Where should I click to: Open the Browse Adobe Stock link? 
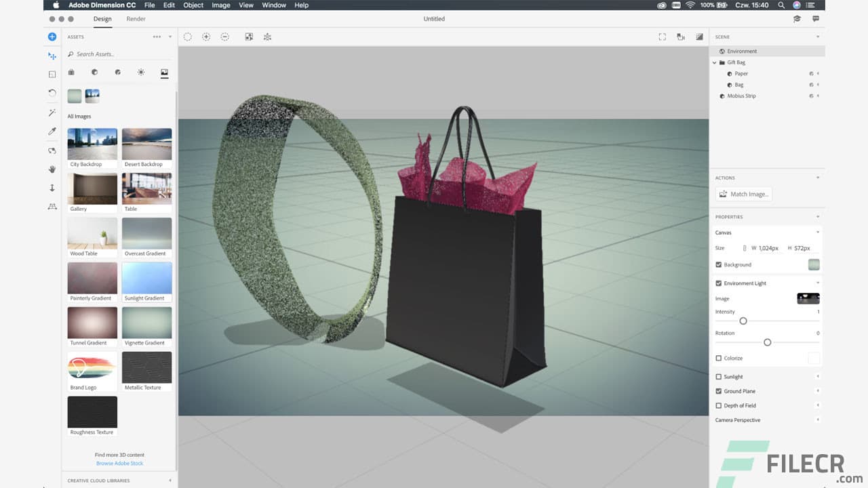pyautogui.click(x=119, y=463)
